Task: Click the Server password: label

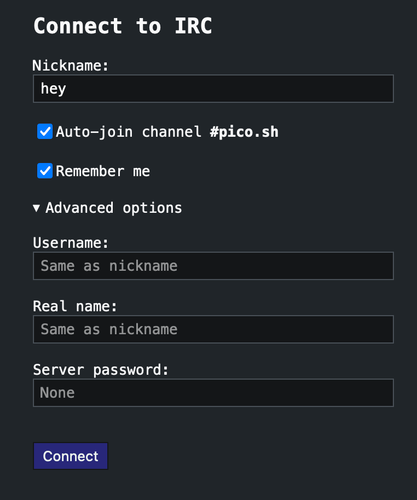Action: [x=101, y=370]
